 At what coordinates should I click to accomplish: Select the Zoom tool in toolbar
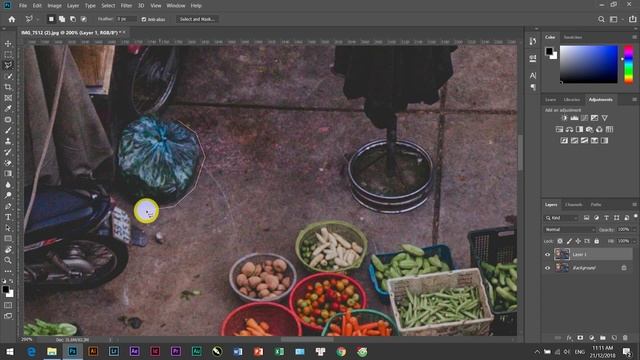click(x=8, y=260)
